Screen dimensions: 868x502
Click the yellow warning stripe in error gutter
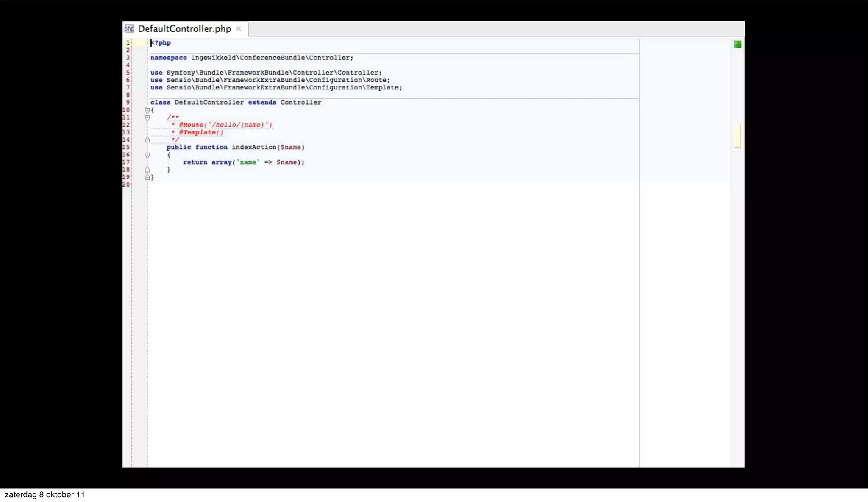(737, 136)
